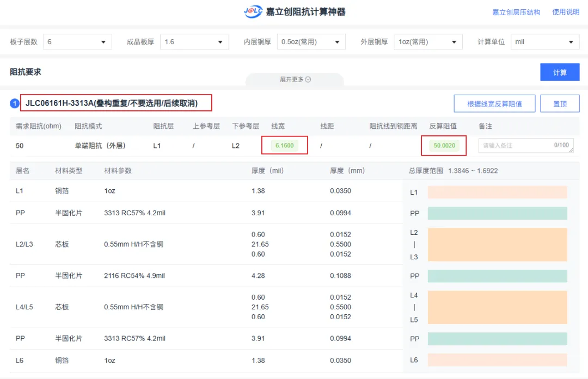Click the circular chevron icon beside 展开更多
The image size is (588, 379).
coord(308,79)
